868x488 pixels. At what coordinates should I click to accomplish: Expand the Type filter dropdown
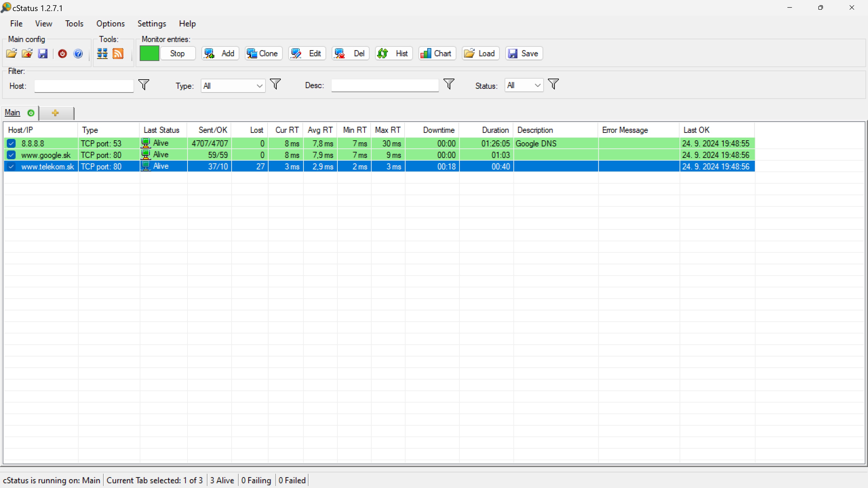click(x=233, y=86)
